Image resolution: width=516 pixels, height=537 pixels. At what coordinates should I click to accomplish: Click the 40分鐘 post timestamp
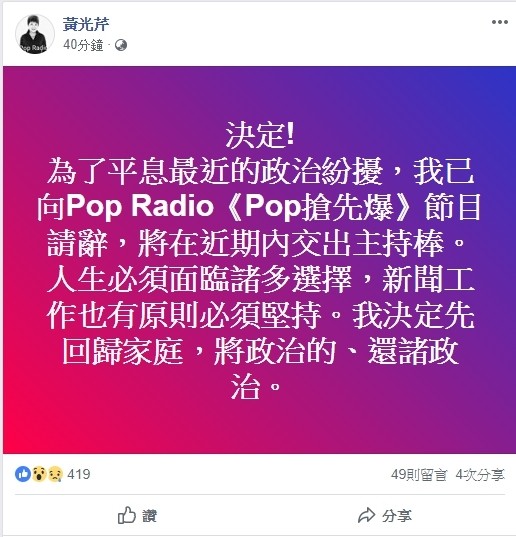click(x=83, y=45)
